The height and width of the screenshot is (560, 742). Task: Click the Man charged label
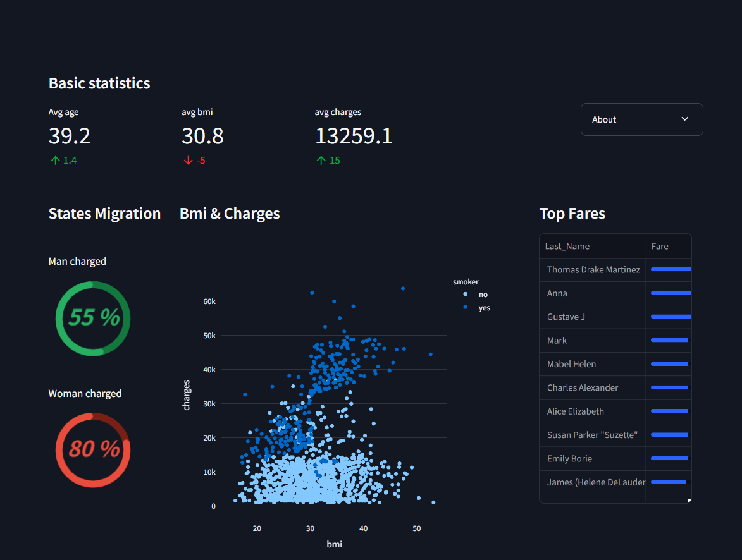click(x=77, y=262)
